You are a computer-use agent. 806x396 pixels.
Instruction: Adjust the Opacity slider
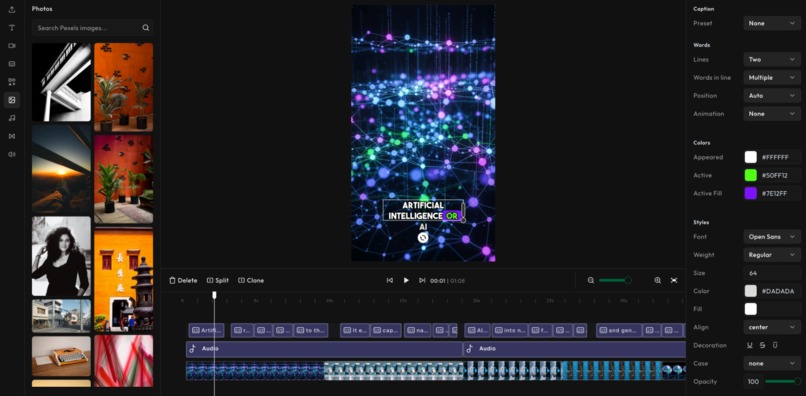point(783,382)
